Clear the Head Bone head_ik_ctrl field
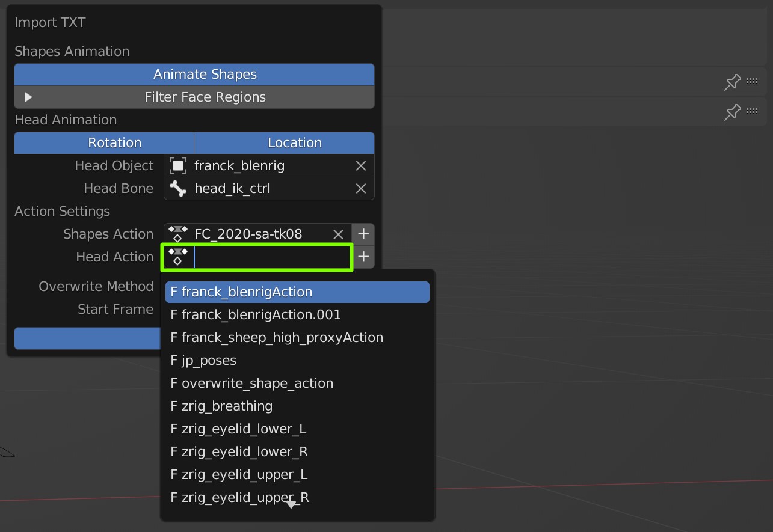This screenshot has width=773, height=532. (x=361, y=189)
